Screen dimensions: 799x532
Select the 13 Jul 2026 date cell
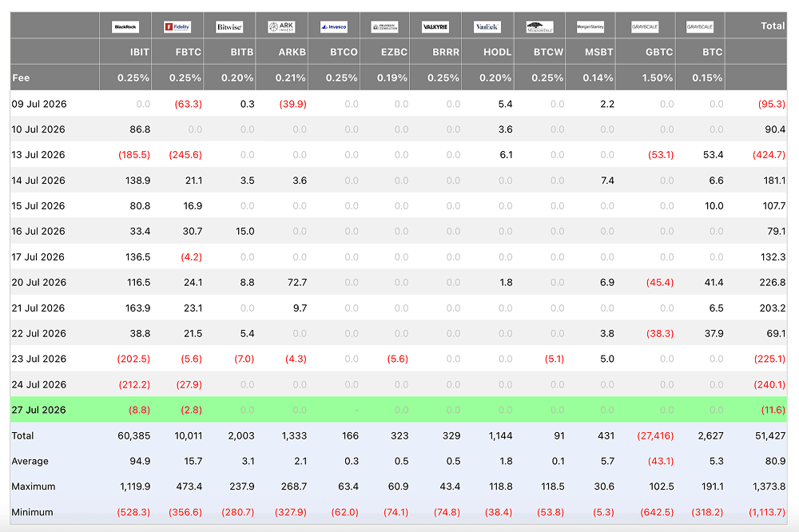pyautogui.click(x=38, y=154)
